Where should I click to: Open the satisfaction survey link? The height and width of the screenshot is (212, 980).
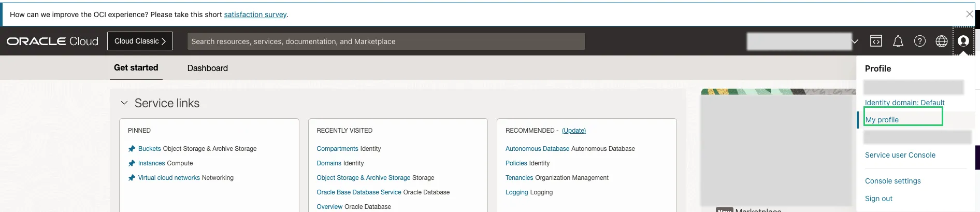(x=255, y=15)
